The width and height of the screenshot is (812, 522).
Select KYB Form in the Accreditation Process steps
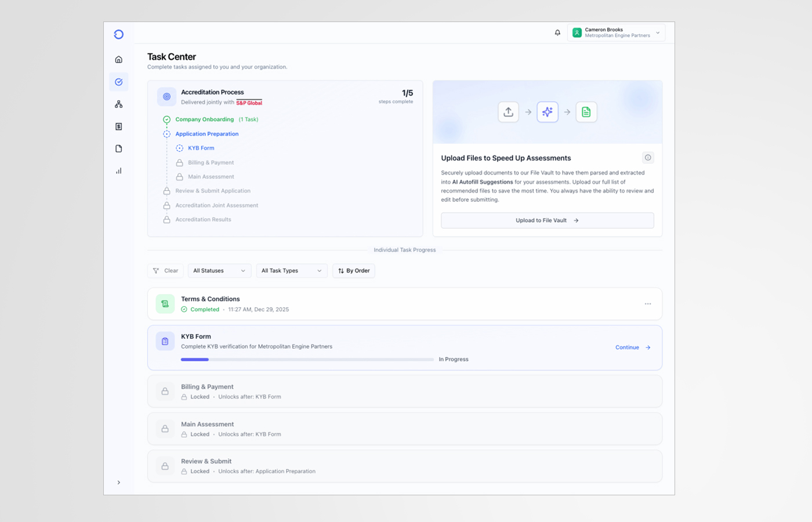200,147
